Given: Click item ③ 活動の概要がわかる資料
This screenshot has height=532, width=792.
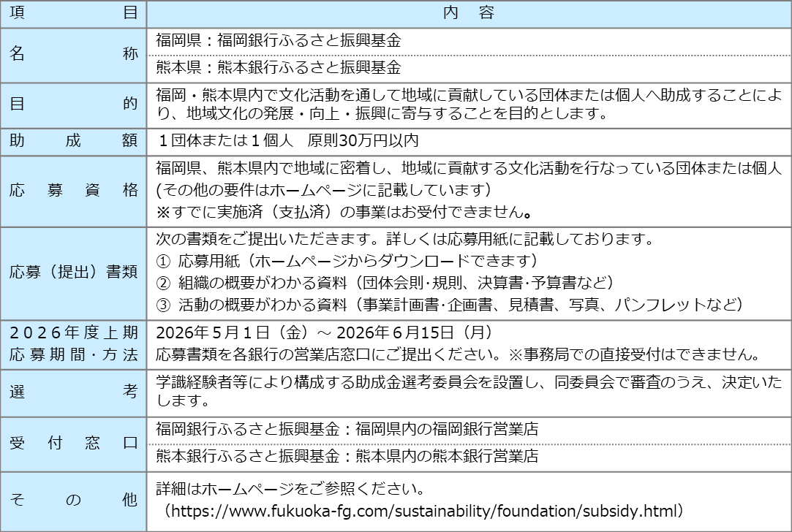Looking at the screenshot, I should point(450,305).
